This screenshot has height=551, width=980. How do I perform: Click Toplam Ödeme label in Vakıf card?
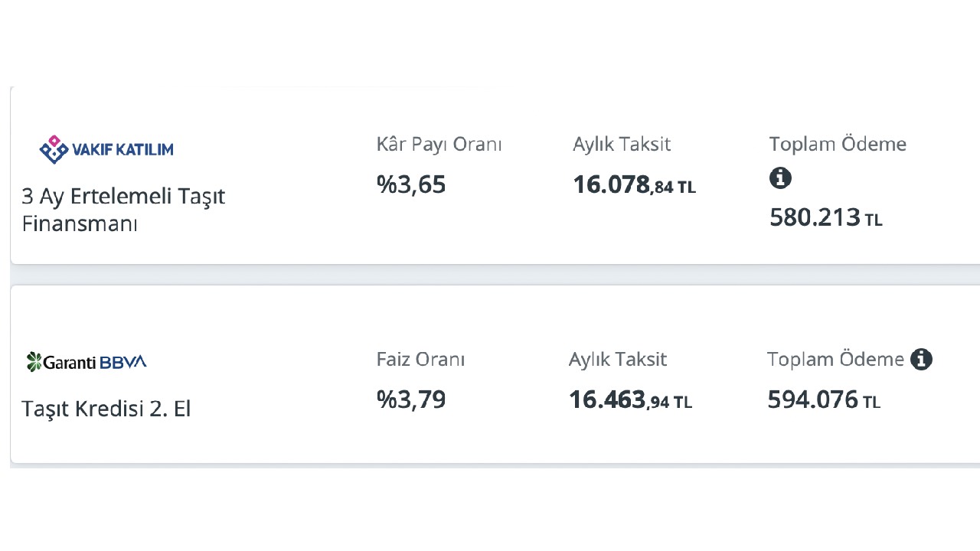[838, 144]
